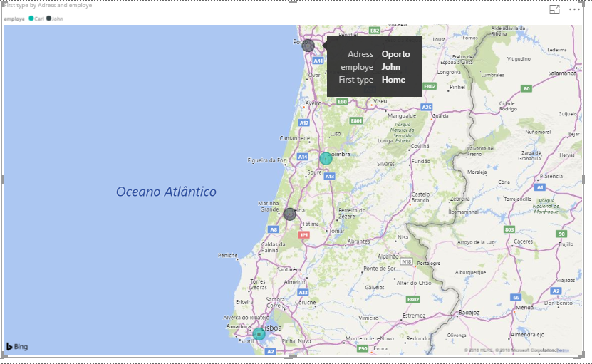
Task: Click the A14 road shield
Action: pos(303,157)
